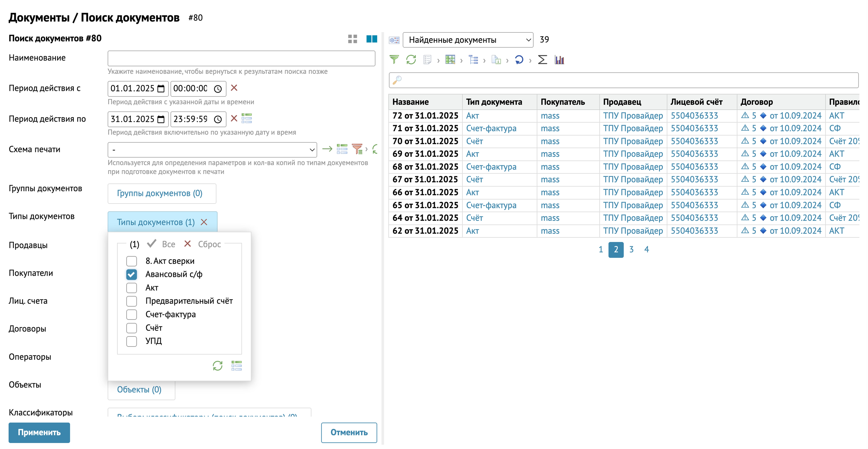The width and height of the screenshot is (868, 449).
Task: Clear types with 'Сброс'
Action: [x=203, y=244]
